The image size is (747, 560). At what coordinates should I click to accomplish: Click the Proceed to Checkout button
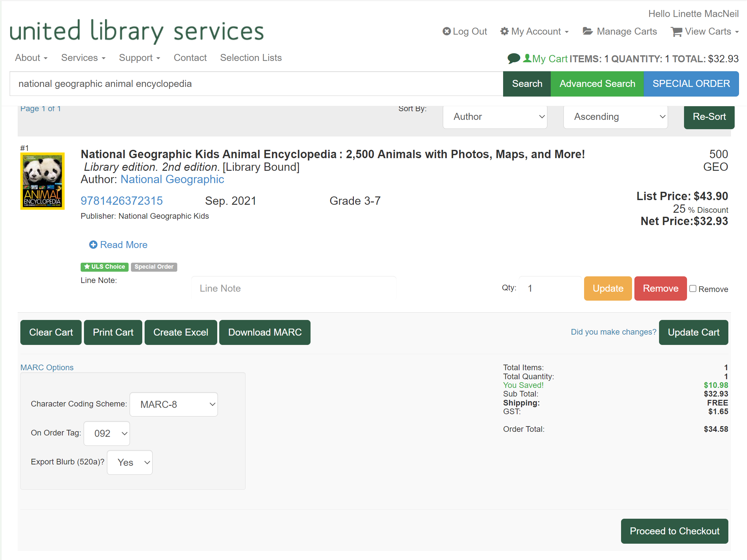[674, 531]
